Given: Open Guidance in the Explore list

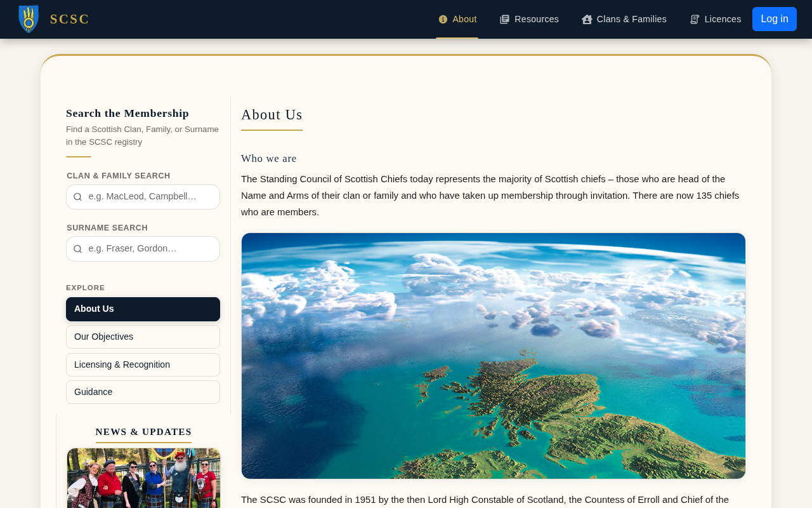Looking at the screenshot, I should 143,392.
